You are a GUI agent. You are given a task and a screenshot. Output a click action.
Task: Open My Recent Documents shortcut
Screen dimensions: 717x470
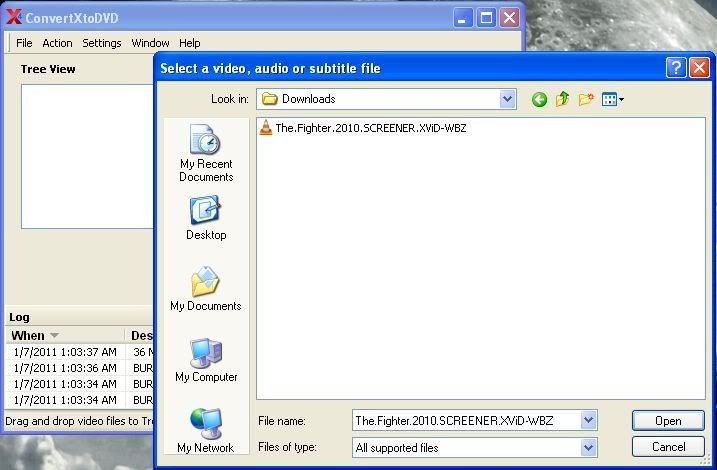(206, 153)
